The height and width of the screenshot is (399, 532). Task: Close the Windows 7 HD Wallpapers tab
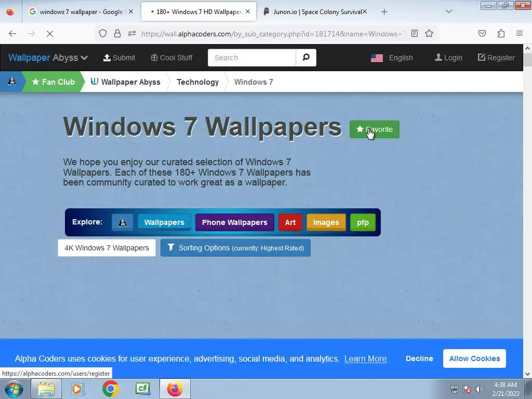pyautogui.click(x=248, y=11)
